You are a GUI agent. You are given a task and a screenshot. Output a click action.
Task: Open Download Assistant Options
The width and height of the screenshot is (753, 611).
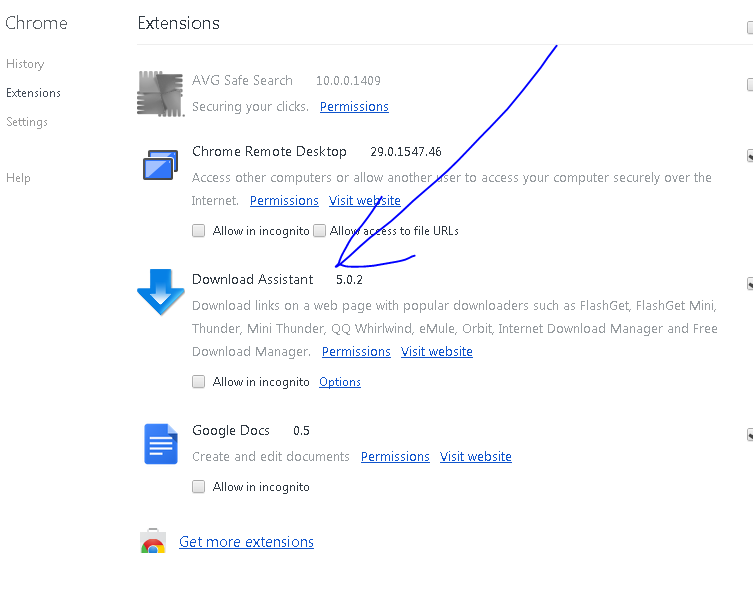(340, 382)
